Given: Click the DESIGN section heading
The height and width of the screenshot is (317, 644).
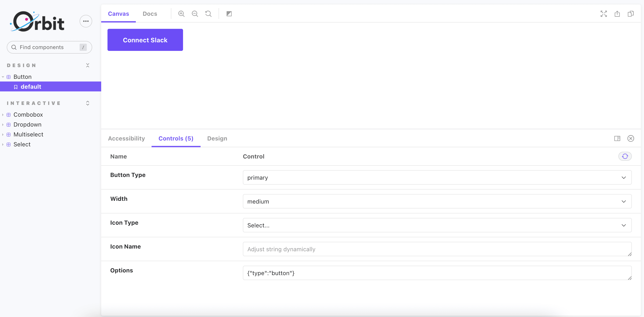Looking at the screenshot, I should coord(22,65).
